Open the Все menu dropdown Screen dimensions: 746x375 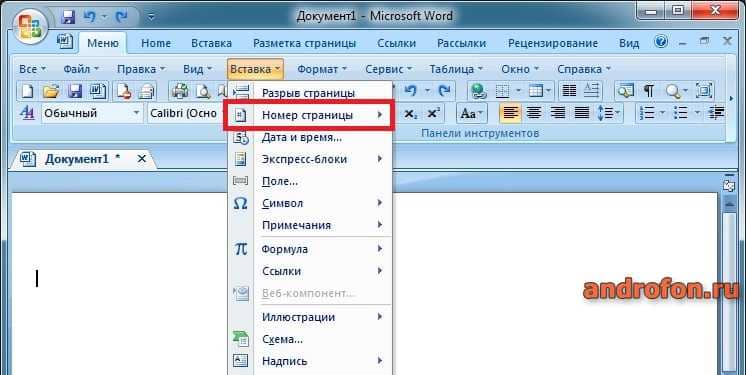click(32, 69)
